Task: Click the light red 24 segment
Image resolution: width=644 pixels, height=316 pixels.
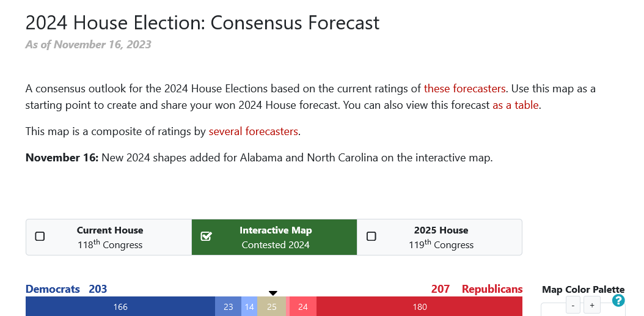Action: click(302, 307)
